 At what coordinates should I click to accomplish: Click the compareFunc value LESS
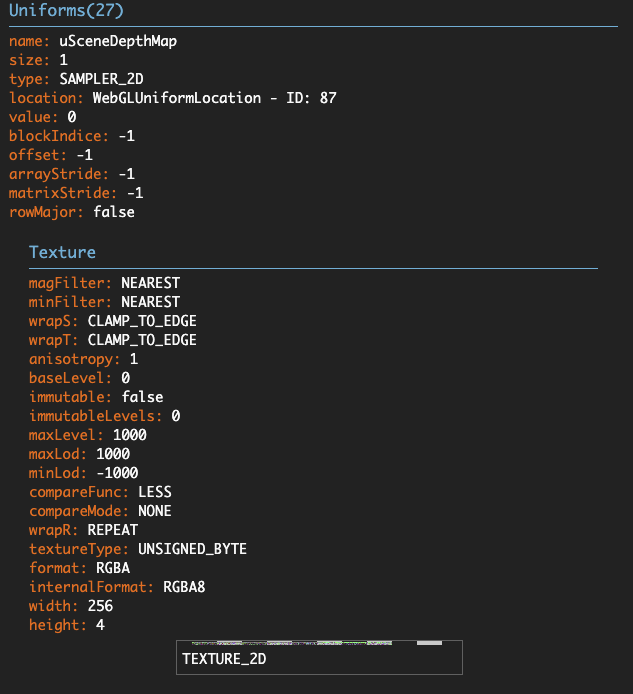[154, 493]
